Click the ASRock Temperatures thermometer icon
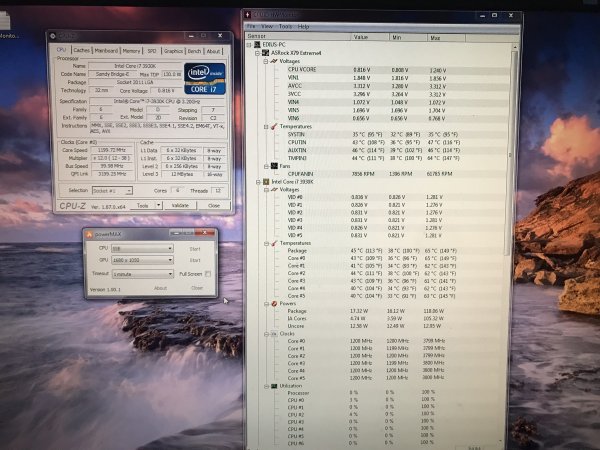Image resolution: width=600 pixels, height=450 pixels. (274, 126)
